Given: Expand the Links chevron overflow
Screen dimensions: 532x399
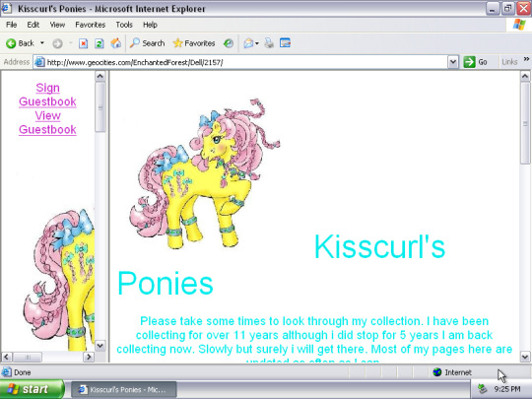Looking at the screenshot, I should 526,59.
